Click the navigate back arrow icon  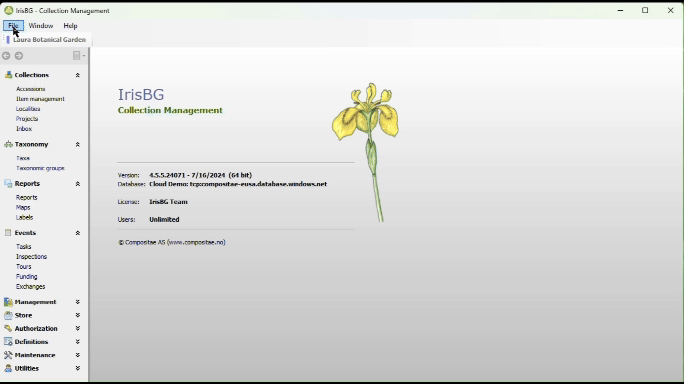[x=6, y=56]
